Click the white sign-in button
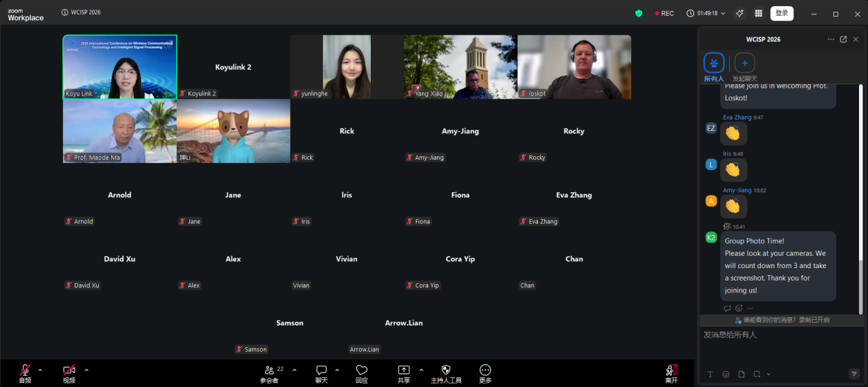This screenshot has width=868, height=387. click(782, 13)
